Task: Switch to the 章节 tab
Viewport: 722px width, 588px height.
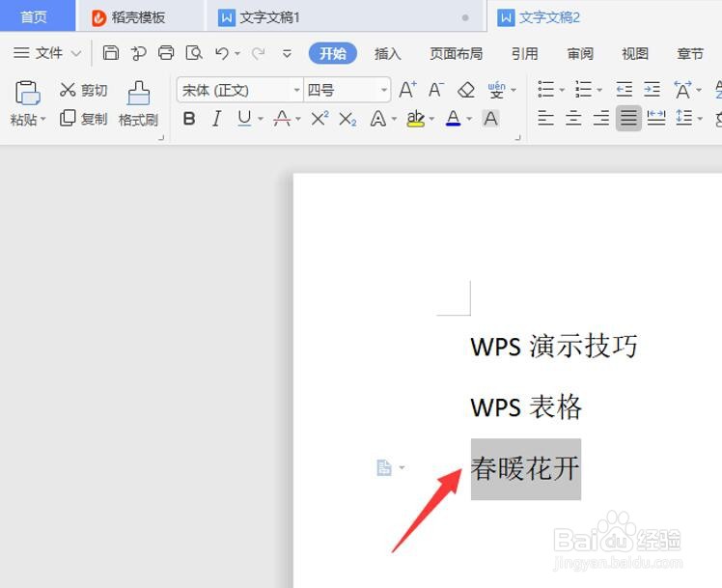Action: pos(690,54)
